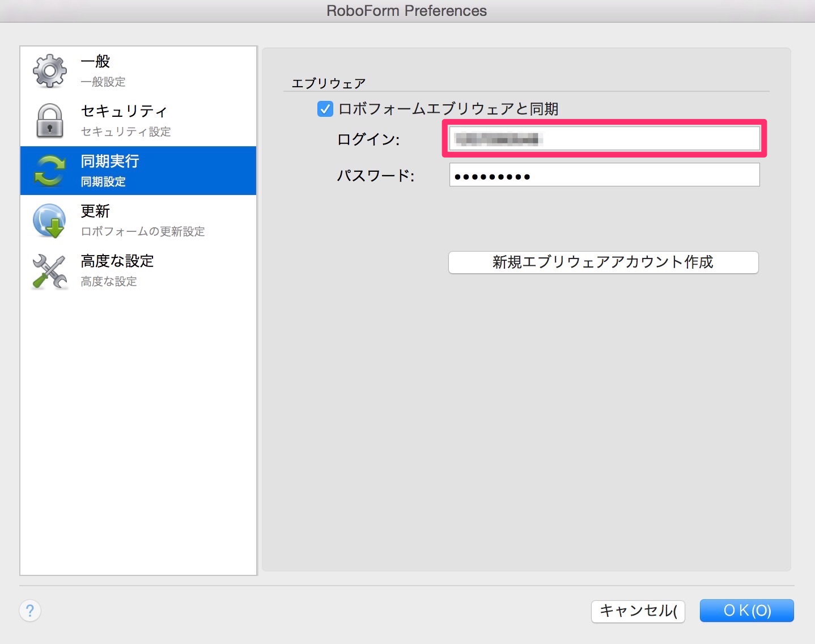
Task: Click the パスワード input field
Action: pos(604,175)
